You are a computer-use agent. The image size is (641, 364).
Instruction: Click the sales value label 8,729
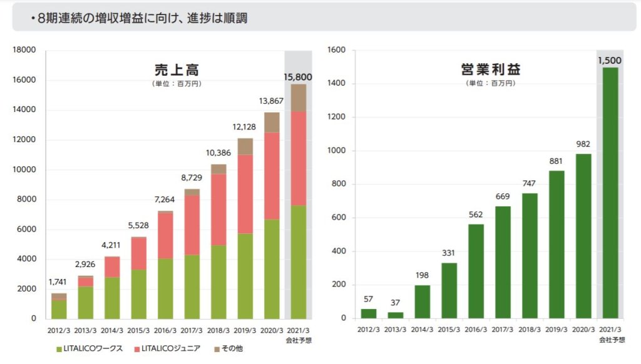click(192, 178)
